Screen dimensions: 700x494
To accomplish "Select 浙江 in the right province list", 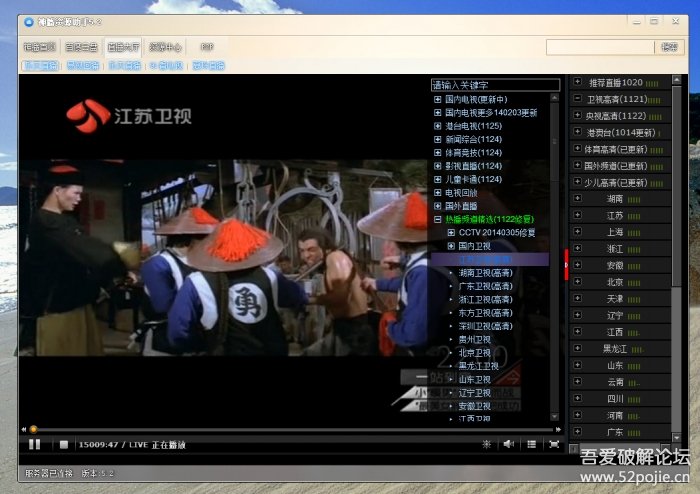I will click(620, 249).
